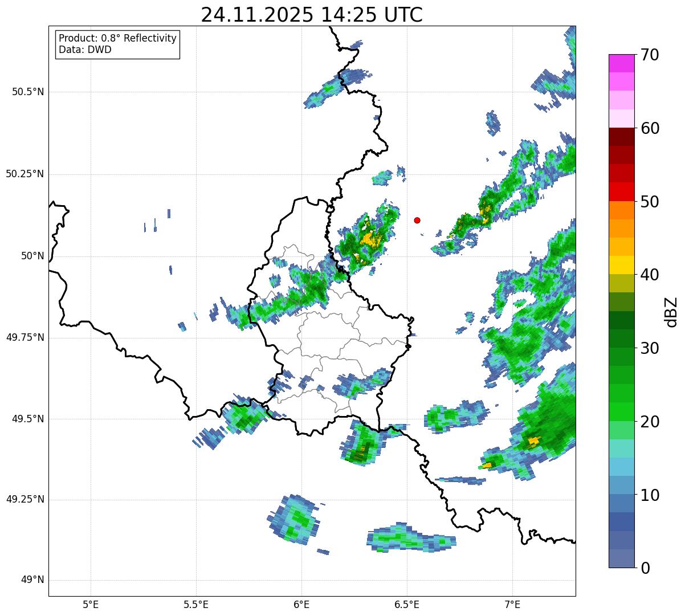Viewport: 685px width, 616px height.
Task: Click the "Product: 0.8° Reflectivity" label
Action: point(118,39)
